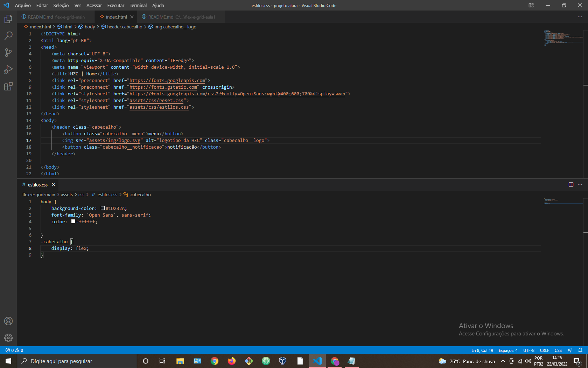Launch File Explorer from taskbar
This screenshot has height=368, width=588.
(180, 361)
